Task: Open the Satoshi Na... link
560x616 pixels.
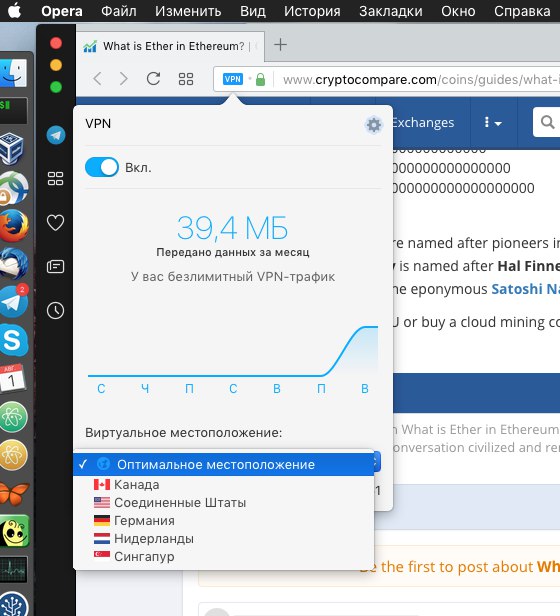Action: pyautogui.click(x=525, y=289)
